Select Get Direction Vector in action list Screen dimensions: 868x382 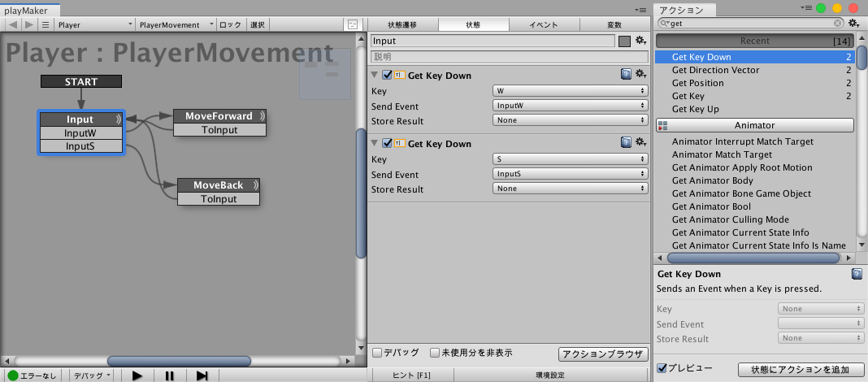point(715,70)
